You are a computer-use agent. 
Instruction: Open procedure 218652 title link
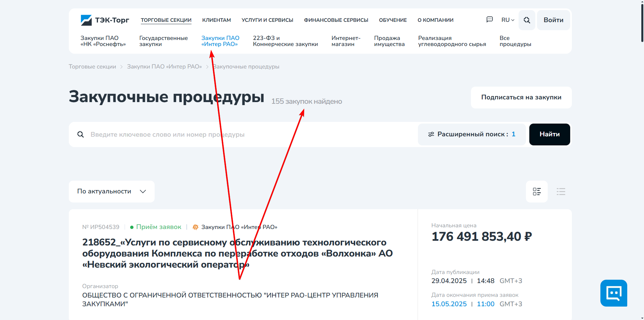click(x=237, y=254)
